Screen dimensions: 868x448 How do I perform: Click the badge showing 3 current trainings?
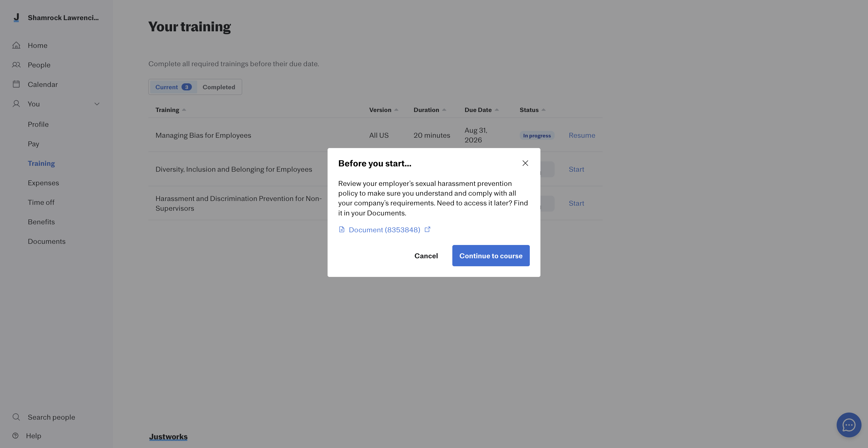coord(186,87)
